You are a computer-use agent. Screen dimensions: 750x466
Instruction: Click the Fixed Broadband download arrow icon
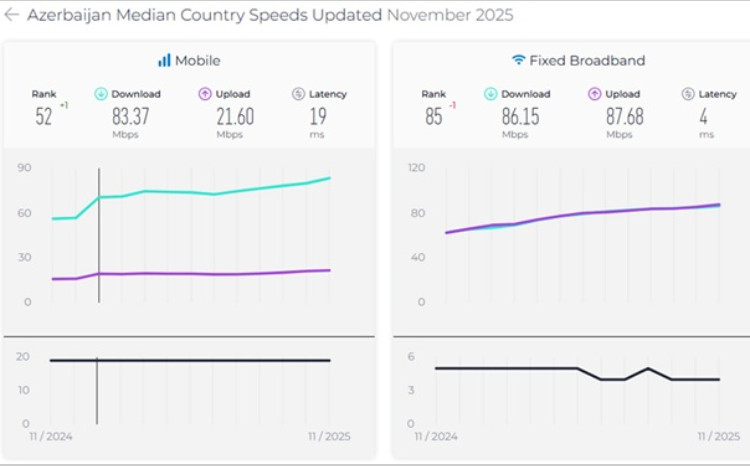[x=491, y=94]
